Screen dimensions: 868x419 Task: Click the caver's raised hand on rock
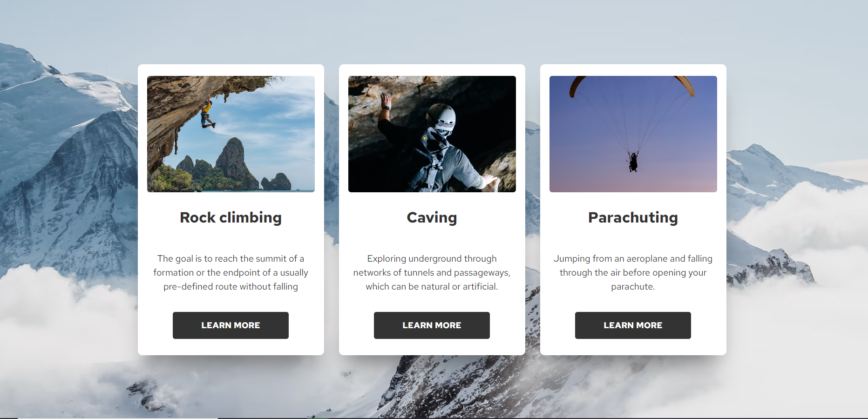tap(385, 101)
